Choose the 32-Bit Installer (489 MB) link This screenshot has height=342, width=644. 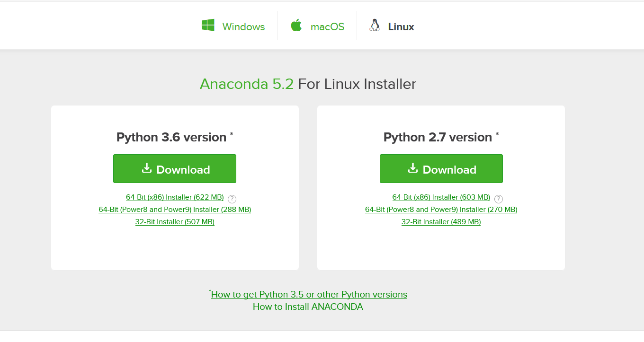click(x=441, y=222)
